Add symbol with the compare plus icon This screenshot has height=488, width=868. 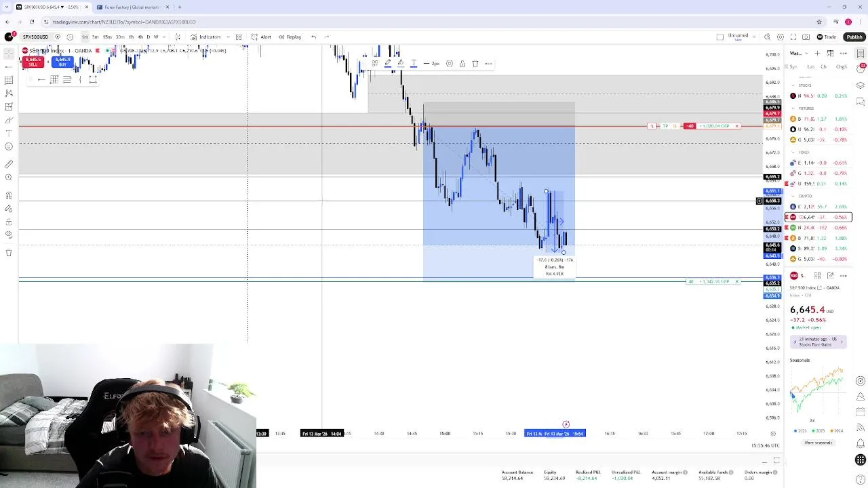70,37
